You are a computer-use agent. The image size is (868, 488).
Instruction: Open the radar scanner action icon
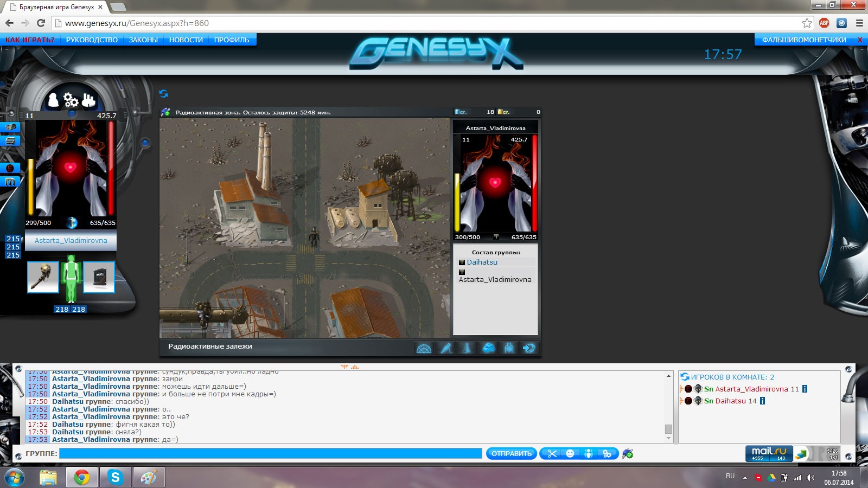click(x=424, y=348)
